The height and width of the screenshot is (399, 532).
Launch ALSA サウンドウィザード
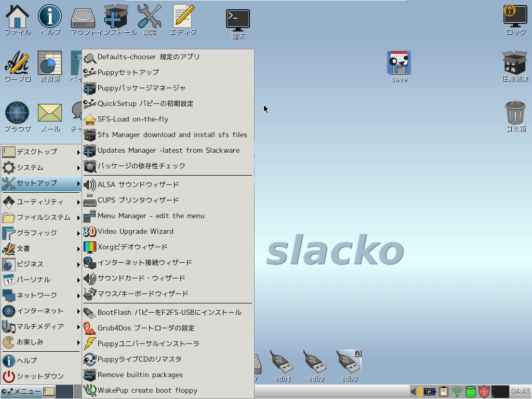(x=168, y=185)
